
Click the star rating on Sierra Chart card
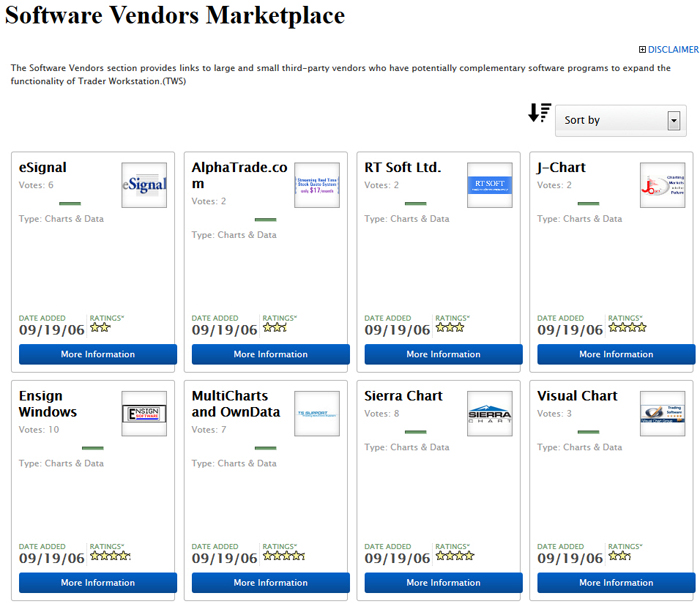coord(455,556)
